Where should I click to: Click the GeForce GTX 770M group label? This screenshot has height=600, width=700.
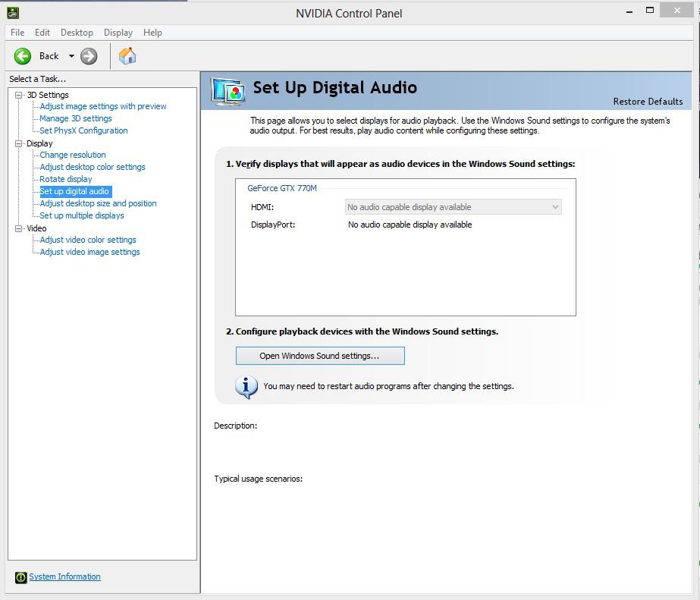(282, 188)
